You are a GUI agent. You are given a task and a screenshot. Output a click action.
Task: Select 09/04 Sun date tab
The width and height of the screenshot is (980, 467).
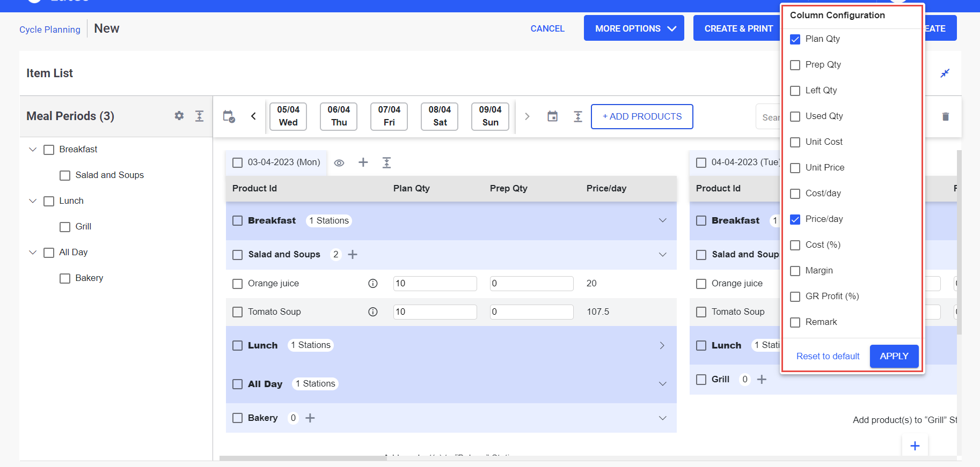click(x=490, y=116)
